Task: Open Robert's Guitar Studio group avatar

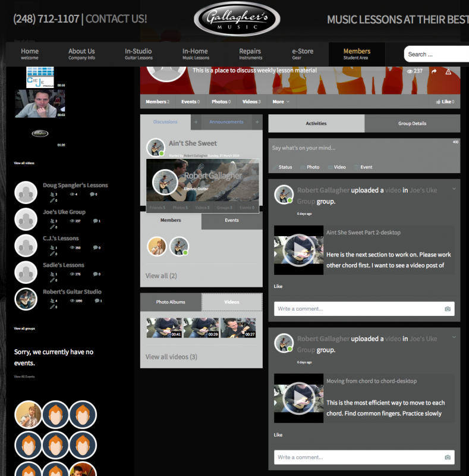Action: tap(26, 299)
